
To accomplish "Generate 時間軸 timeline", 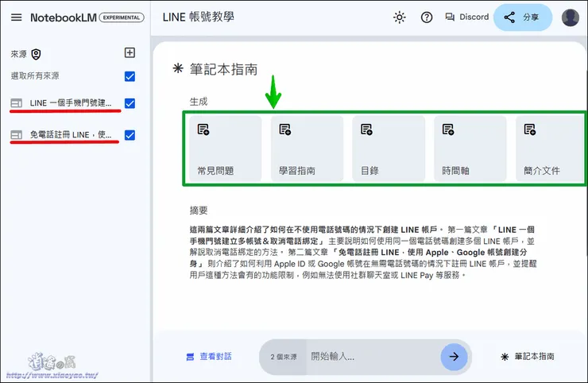I will point(470,149).
